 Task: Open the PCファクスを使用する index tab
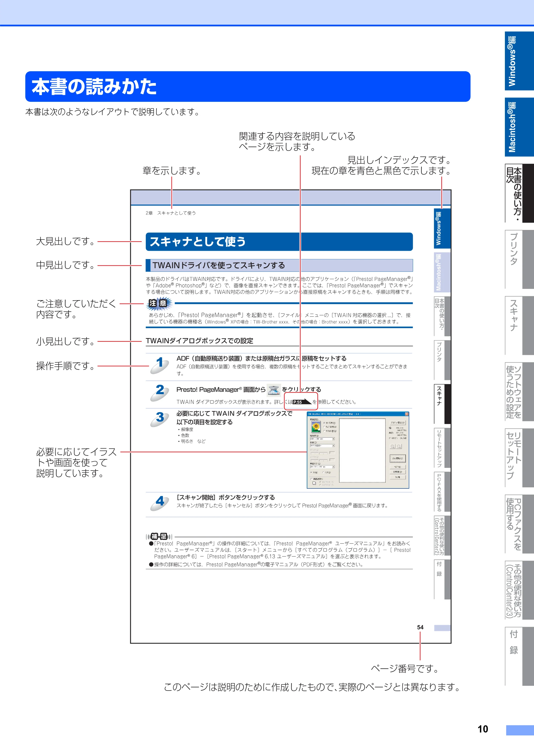click(x=519, y=524)
